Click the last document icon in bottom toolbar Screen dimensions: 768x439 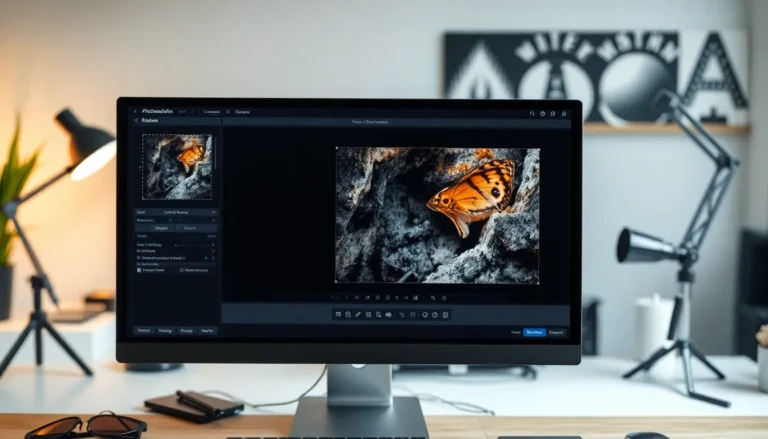(x=445, y=314)
